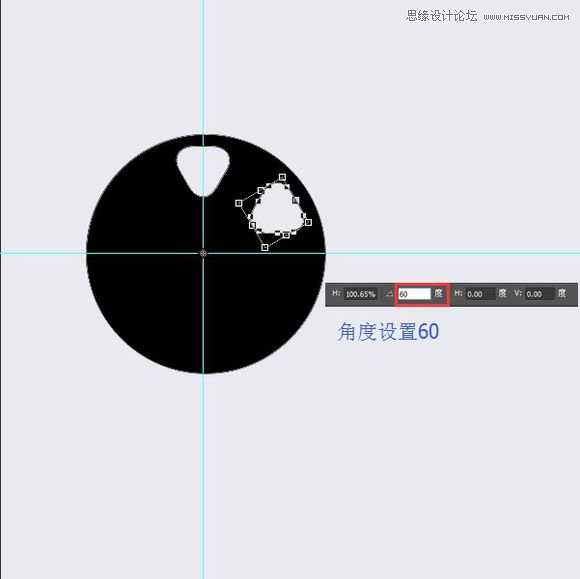Click the rotation angle field showing 60

(414, 294)
